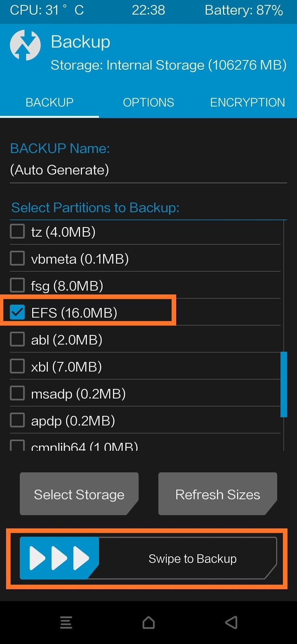Click the partition list blue scrollbar
Image resolution: width=297 pixels, height=644 pixels.
click(284, 384)
